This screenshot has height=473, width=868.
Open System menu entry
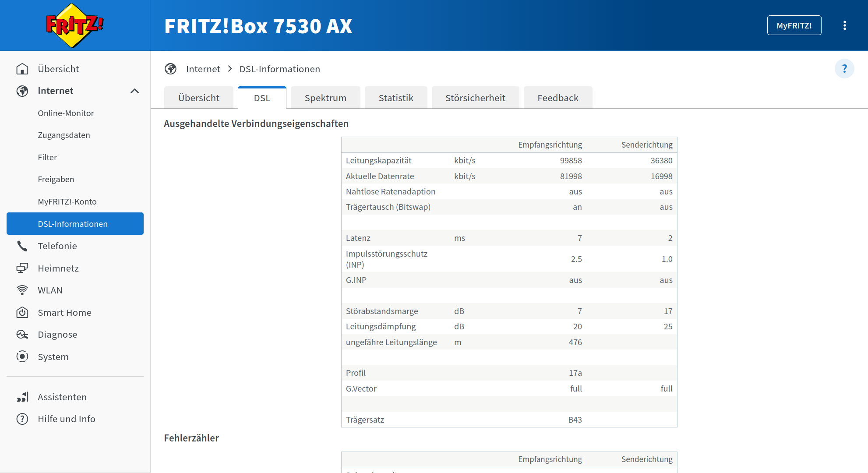(x=53, y=357)
